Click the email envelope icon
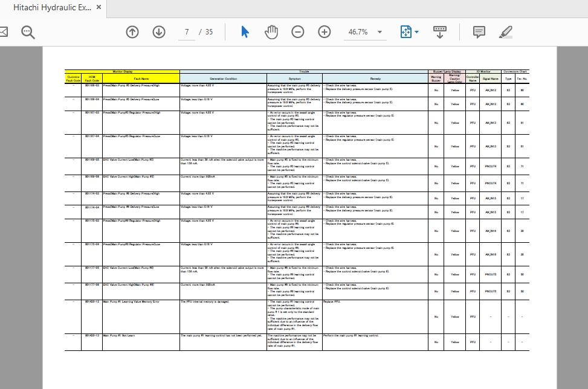Screen dimensions: 588x389 point(3,32)
